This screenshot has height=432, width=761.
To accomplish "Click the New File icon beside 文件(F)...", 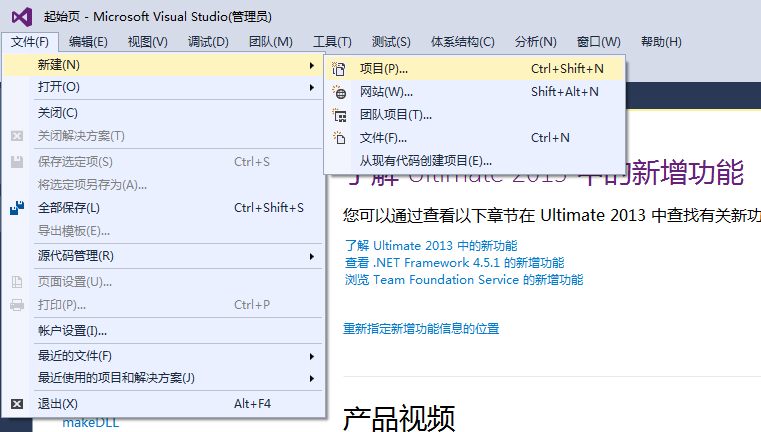I will (x=339, y=138).
